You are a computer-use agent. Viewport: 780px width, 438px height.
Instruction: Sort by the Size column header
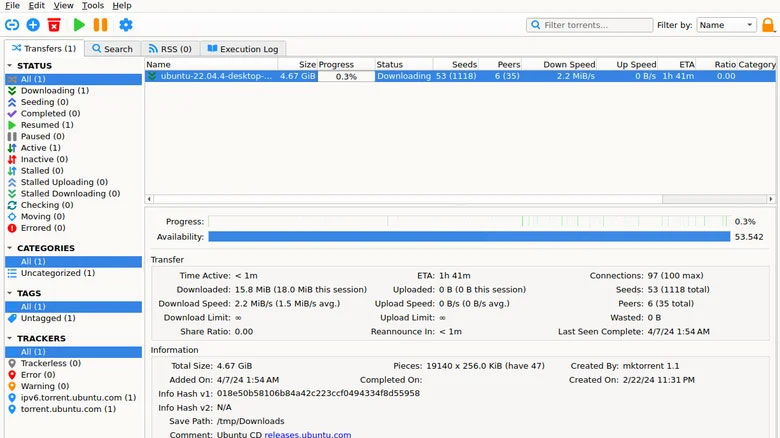[x=297, y=65]
